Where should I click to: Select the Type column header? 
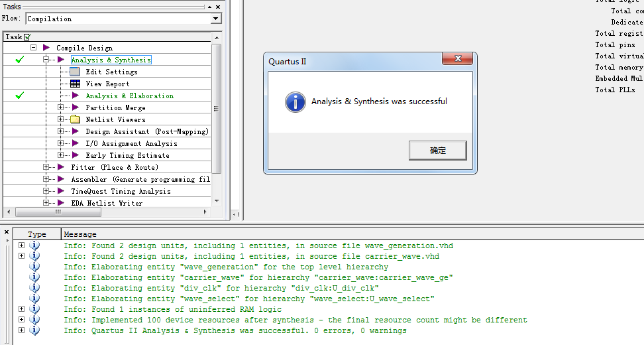click(x=37, y=234)
